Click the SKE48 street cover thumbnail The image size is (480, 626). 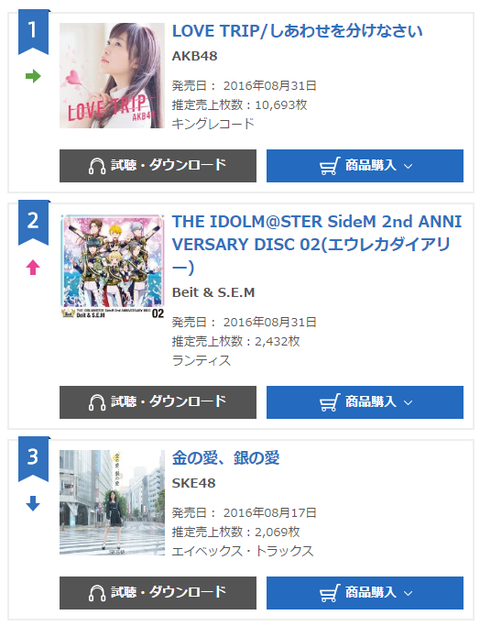112,503
